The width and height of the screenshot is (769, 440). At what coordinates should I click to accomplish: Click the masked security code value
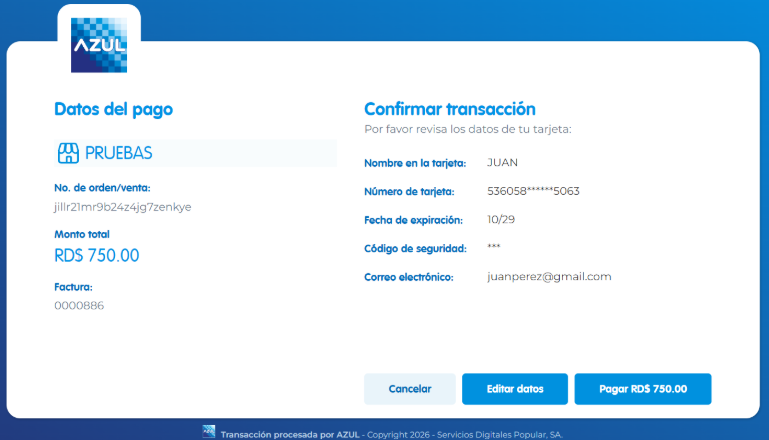[493, 247]
